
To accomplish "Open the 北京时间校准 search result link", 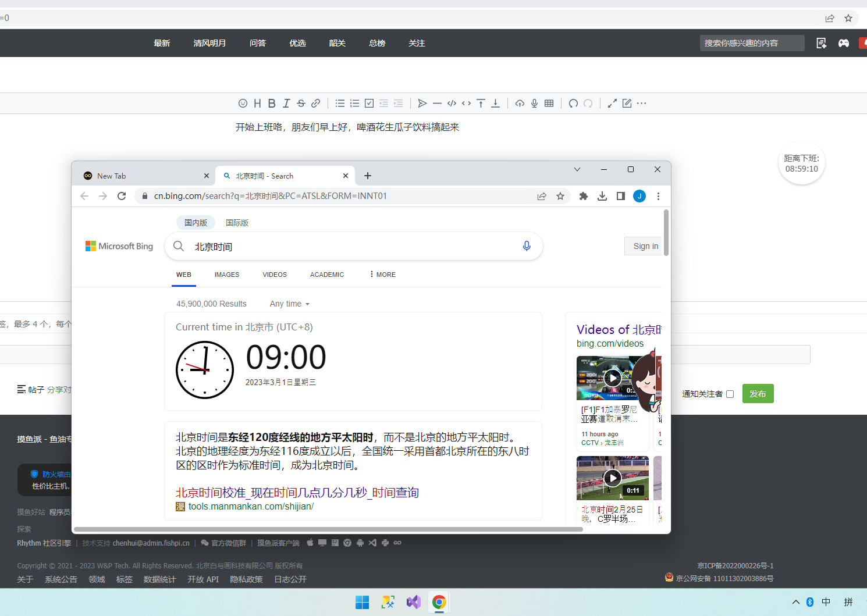I will pos(297,493).
